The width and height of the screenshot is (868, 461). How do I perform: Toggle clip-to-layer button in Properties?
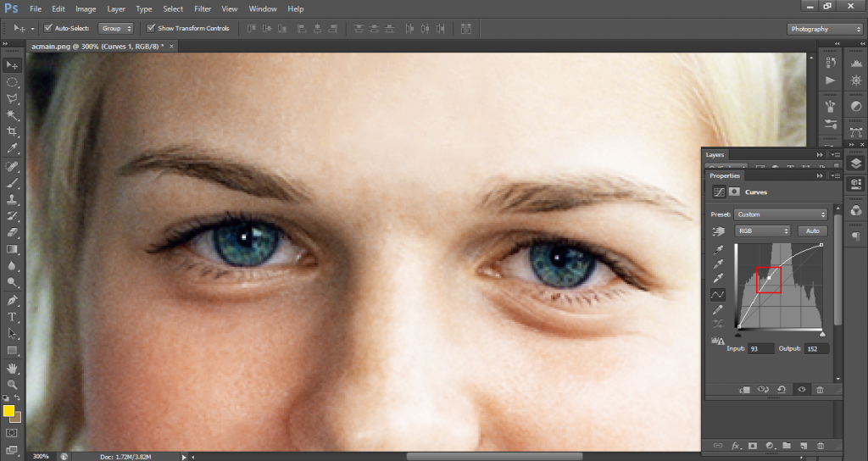[744, 390]
